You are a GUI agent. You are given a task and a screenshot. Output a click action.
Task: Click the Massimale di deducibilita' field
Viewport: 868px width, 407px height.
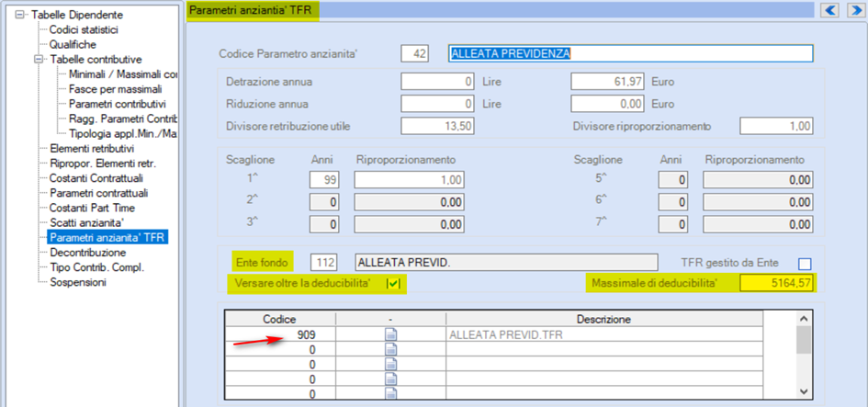tap(777, 284)
